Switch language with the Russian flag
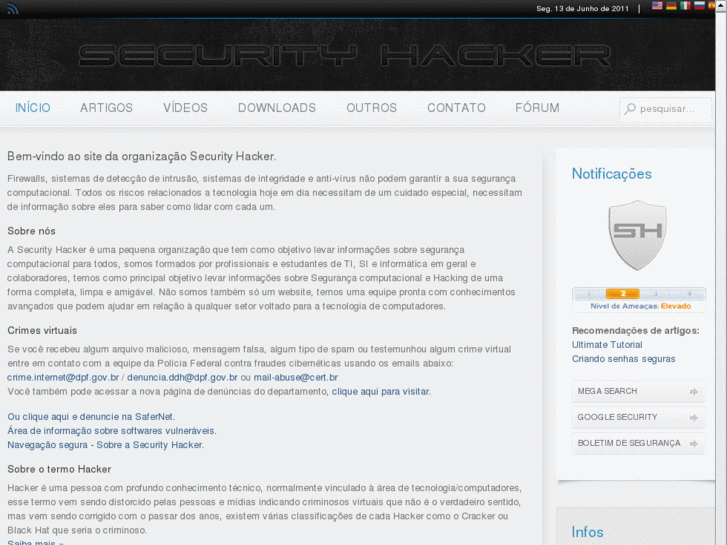 (x=699, y=6)
